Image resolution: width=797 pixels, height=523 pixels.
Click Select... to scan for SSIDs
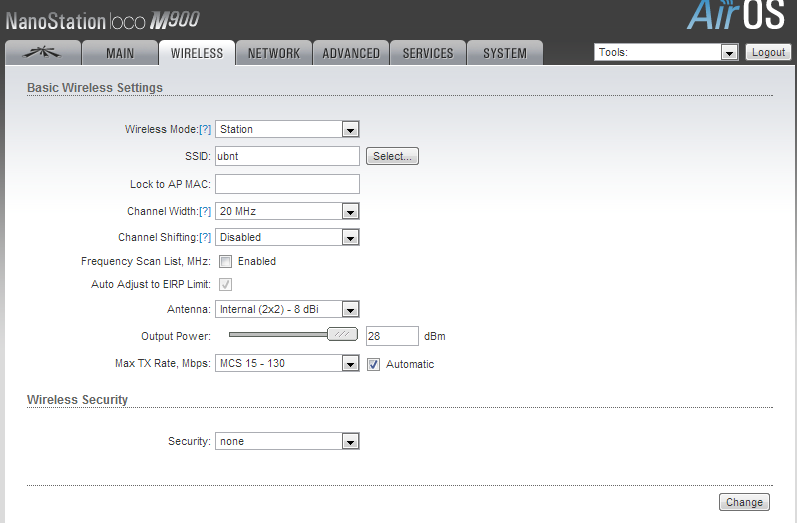(x=392, y=156)
